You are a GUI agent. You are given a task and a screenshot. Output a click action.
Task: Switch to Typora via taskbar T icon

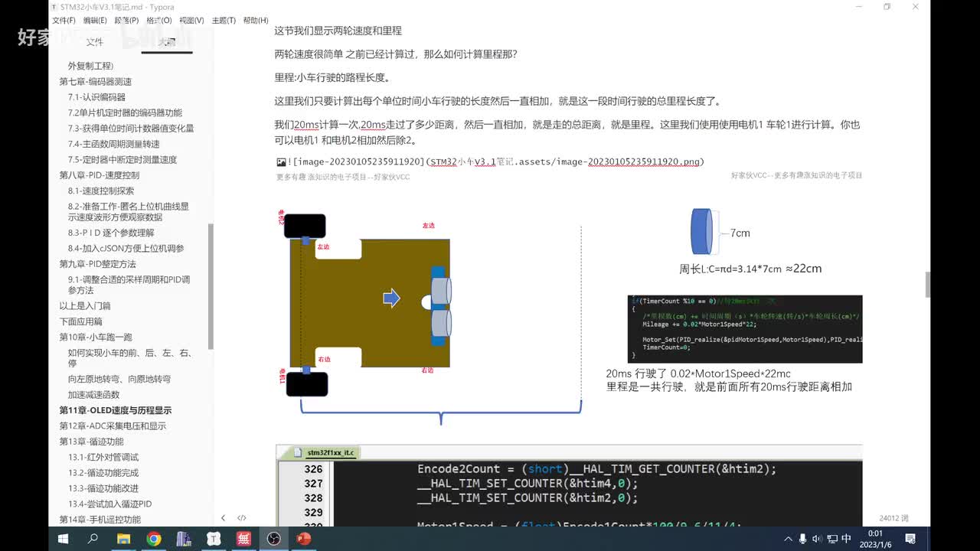click(x=214, y=539)
